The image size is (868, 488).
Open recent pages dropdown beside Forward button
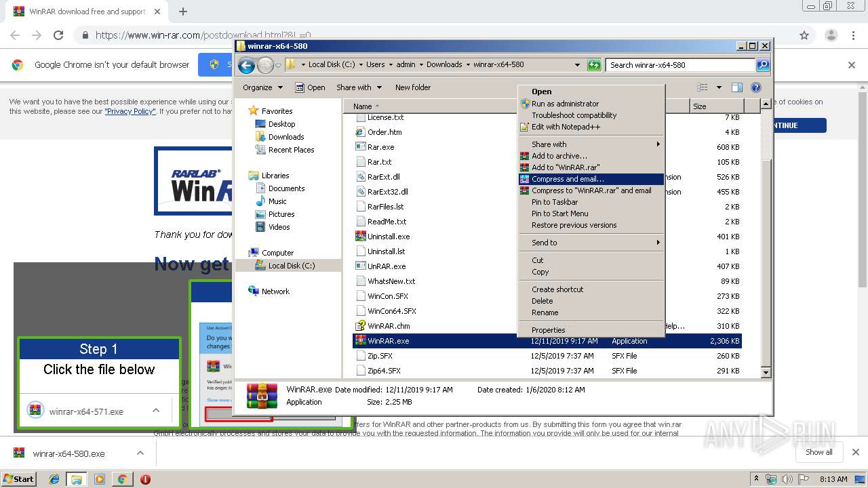278,66
